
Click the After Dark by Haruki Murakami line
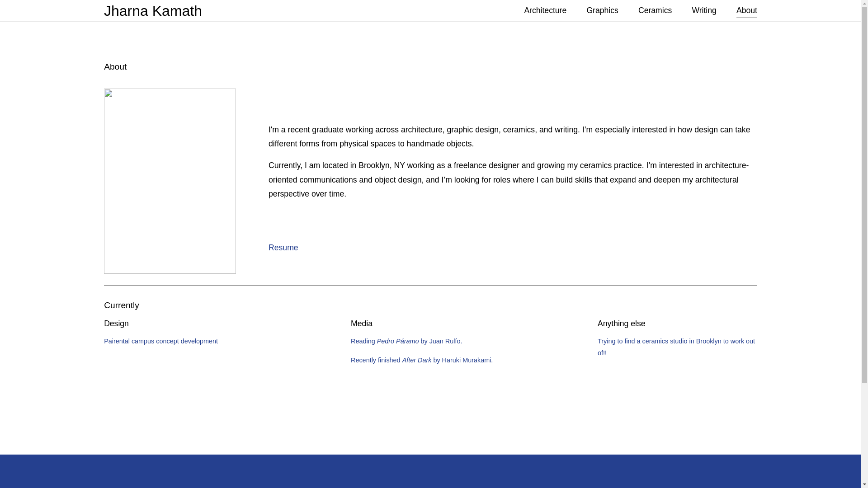point(421,360)
